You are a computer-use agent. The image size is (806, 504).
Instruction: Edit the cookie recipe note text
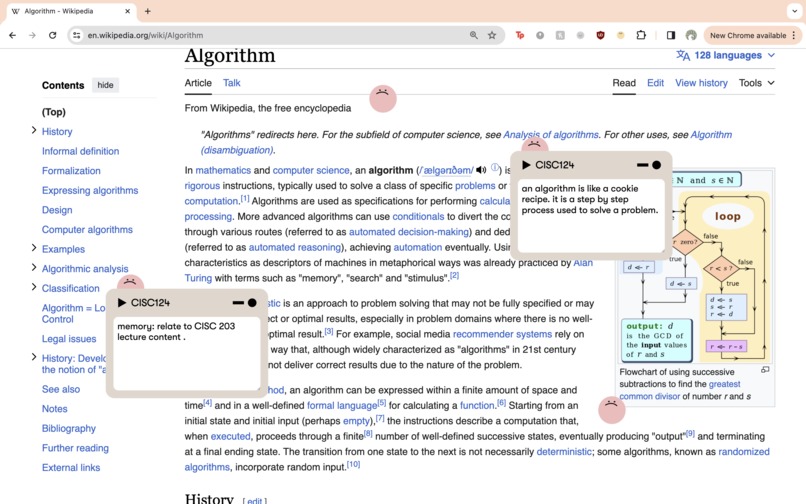tap(591, 215)
